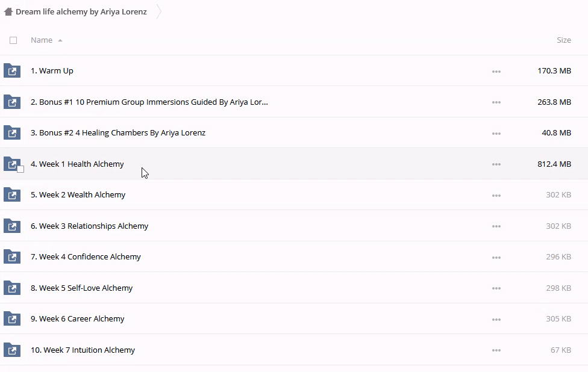
Task: Click the Week 7 Intuition Alchemy folder icon
Action: [12, 350]
